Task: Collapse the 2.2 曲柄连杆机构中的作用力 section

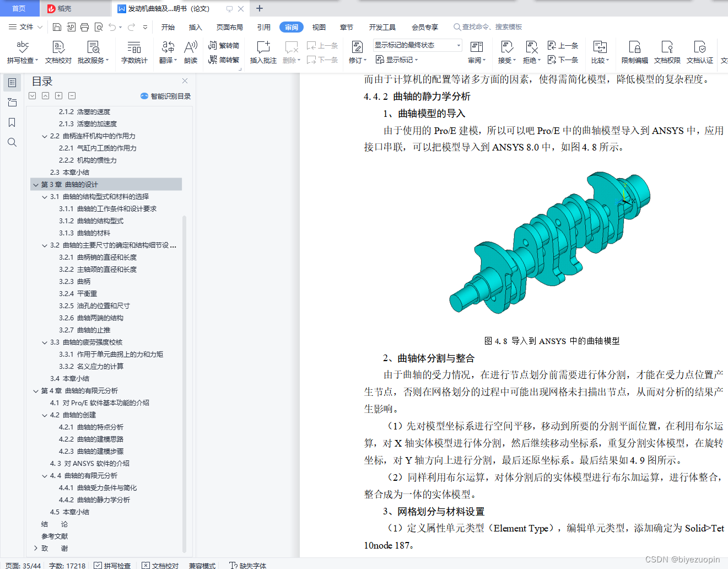Action: [45, 136]
